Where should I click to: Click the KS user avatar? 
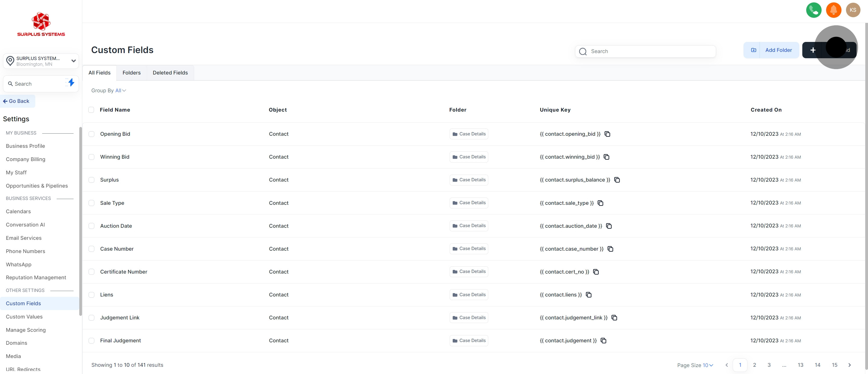853,10
